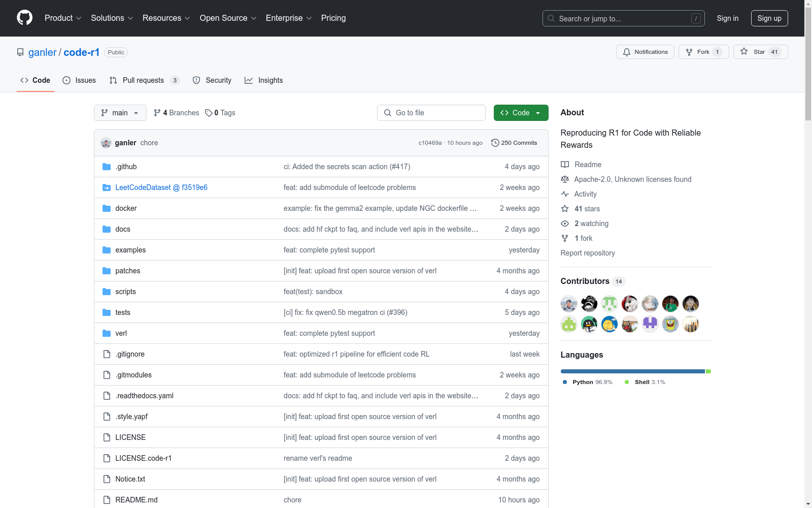Image resolution: width=812 pixels, height=508 pixels.
Task: Click the Python language bar segment
Action: pyautogui.click(x=633, y=371)
